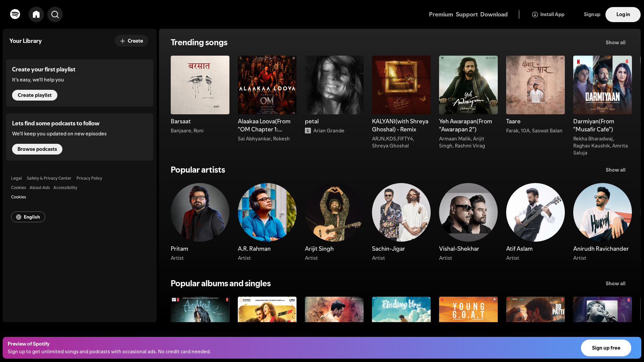Click the Arian Grande artist link

click(x=329, y=131)
